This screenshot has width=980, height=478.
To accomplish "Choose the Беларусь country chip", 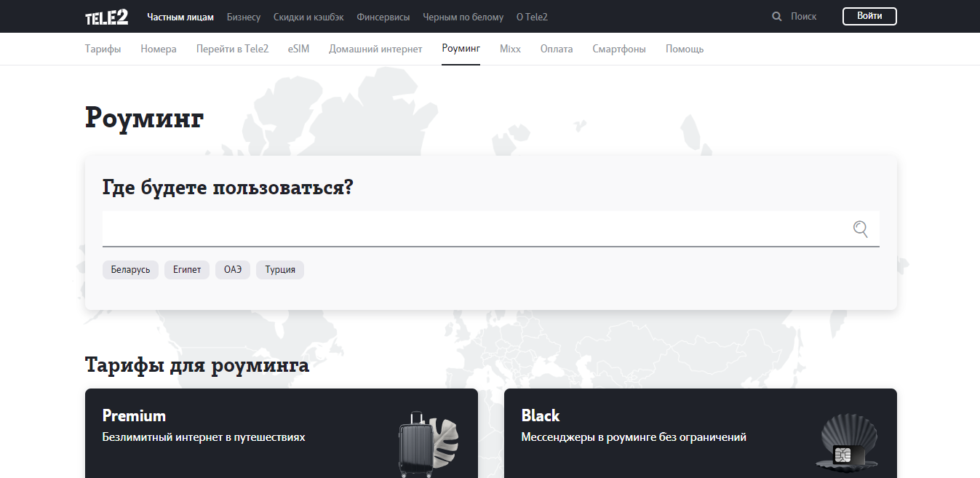I will [130, 270].
